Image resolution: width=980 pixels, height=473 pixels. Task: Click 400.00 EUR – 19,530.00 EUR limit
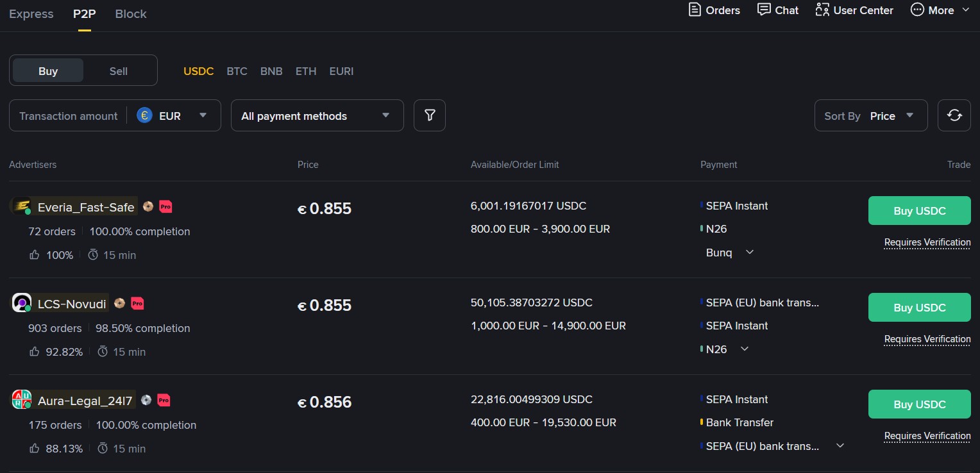pos(544,422)
